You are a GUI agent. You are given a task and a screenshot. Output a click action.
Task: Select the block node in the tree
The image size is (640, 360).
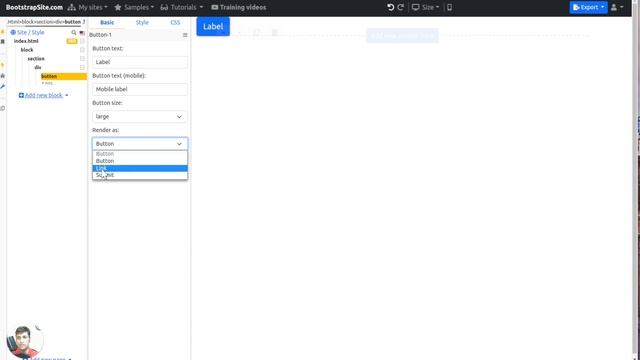(27, 50)
